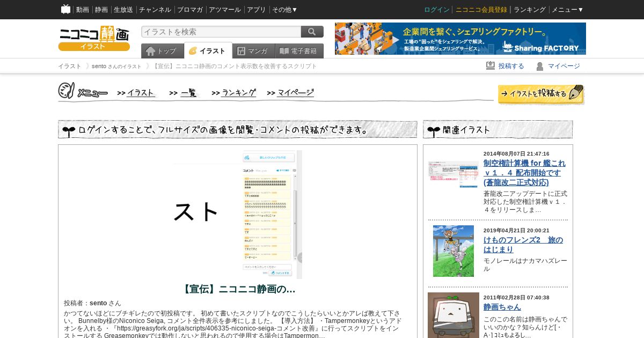644x338 pixels.
Task: Click the 関連イラスト section header
Action: 498,129
